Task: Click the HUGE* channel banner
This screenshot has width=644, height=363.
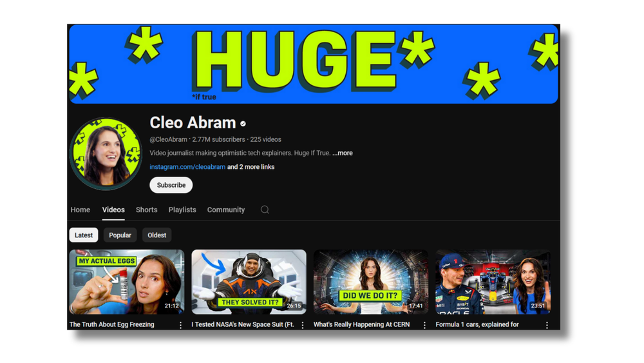Action: (x=314, y=64)
